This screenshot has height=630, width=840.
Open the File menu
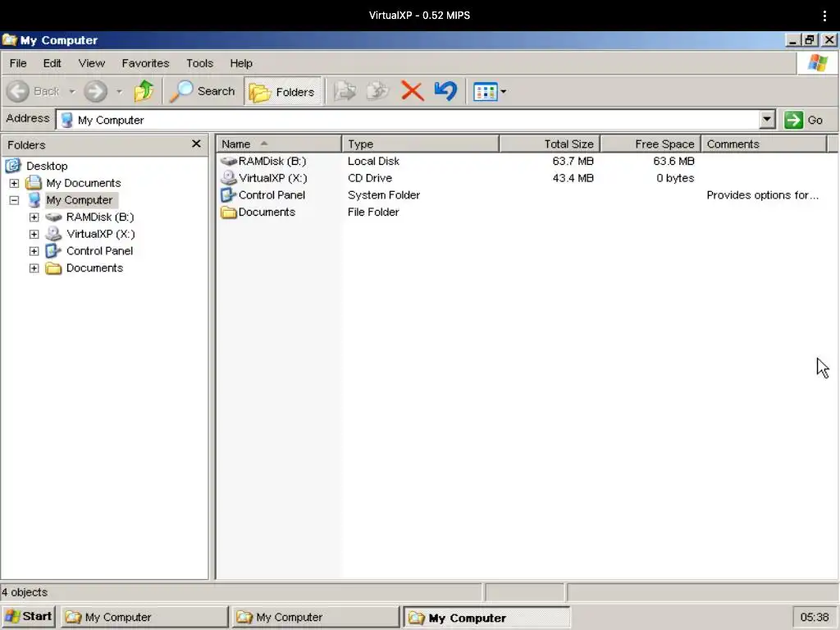click(x=18, y=63)
